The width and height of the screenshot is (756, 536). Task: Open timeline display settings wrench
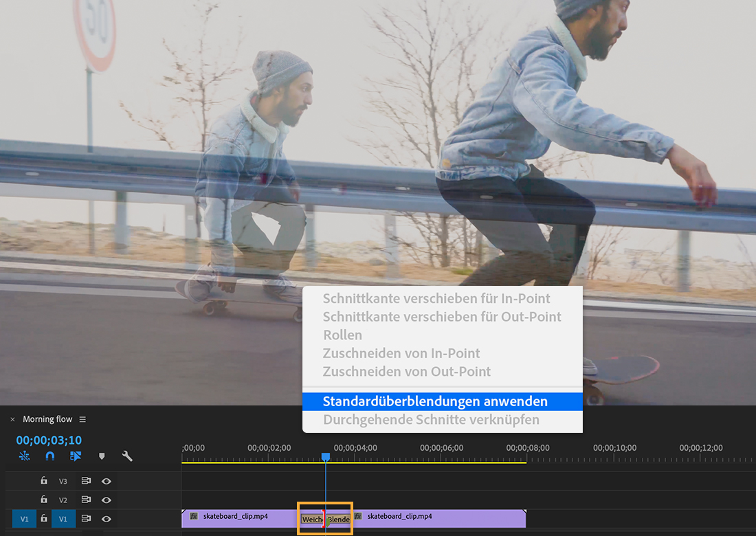(x=127, y=456)
